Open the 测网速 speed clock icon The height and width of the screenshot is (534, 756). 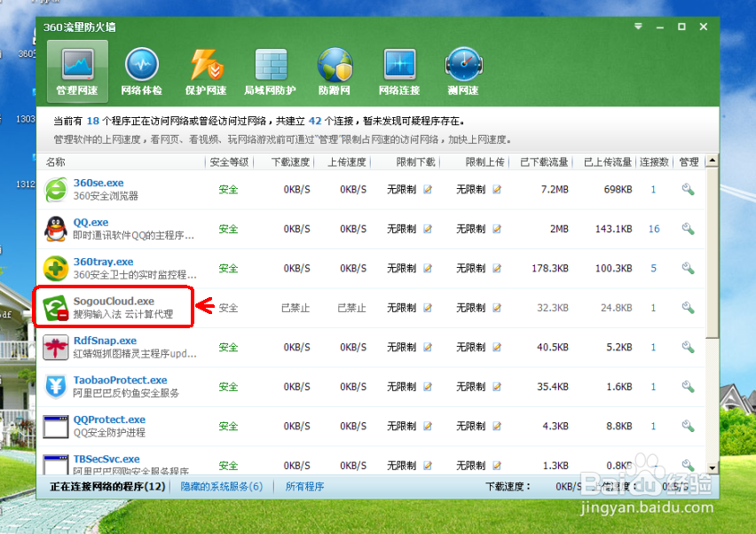tap(463, 71)
